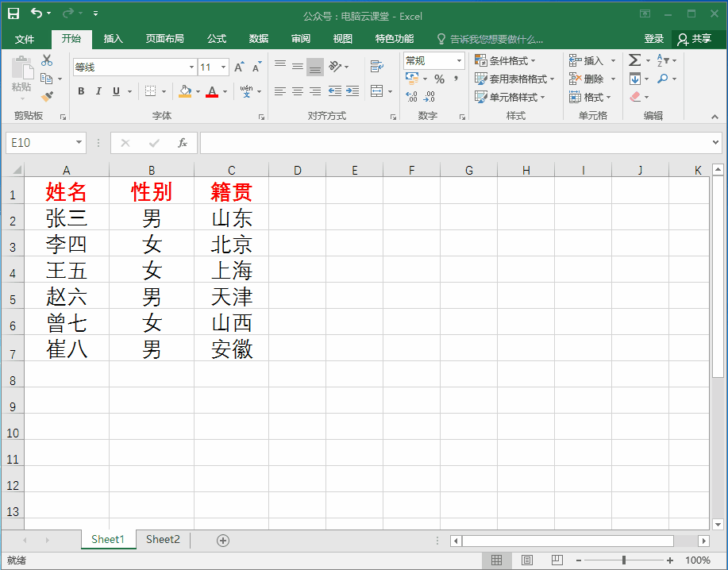This screenshot has width=728, height=570.
Task: Toggle align text left
Action: 280,91
